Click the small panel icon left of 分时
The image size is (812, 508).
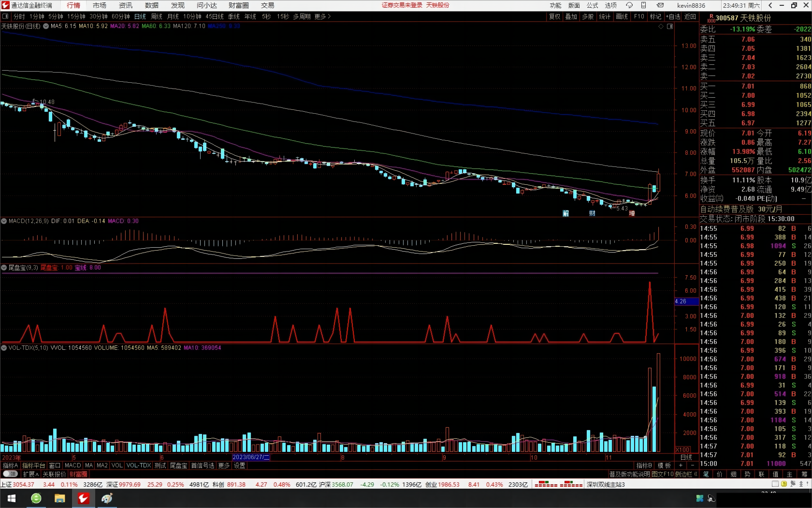click(6, 16)
